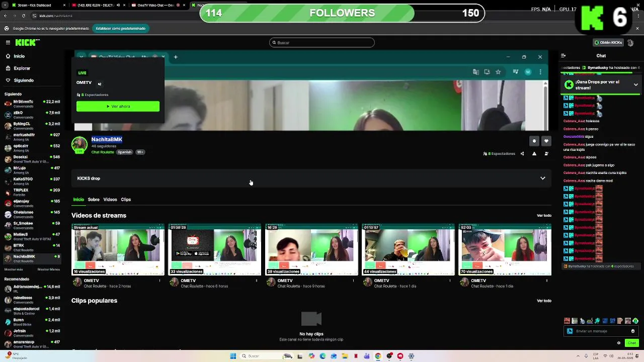Click Mostrar menos under following list
This screenshot has width=644, height=362.
point(49,269)
